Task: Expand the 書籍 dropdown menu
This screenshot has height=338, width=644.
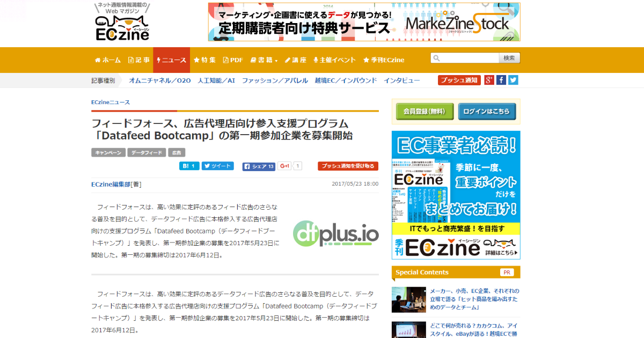Action: 264,60
